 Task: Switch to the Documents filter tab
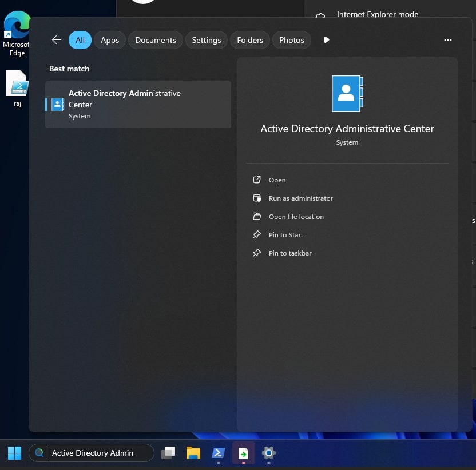[155, 40]
